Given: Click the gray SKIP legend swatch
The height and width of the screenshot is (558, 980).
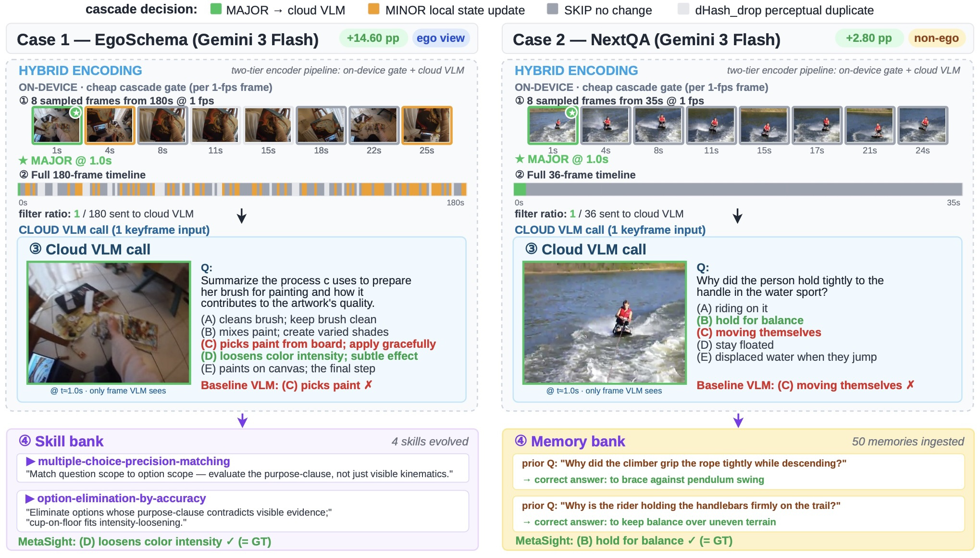Looking at the screenshot, I should 553,9.
